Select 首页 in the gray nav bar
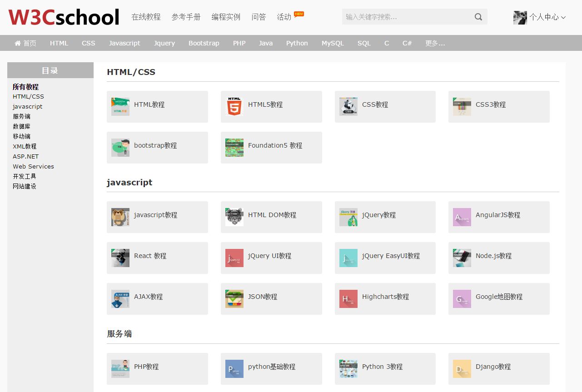The height and width of the screenshot is (392, 582). (30, 43)
